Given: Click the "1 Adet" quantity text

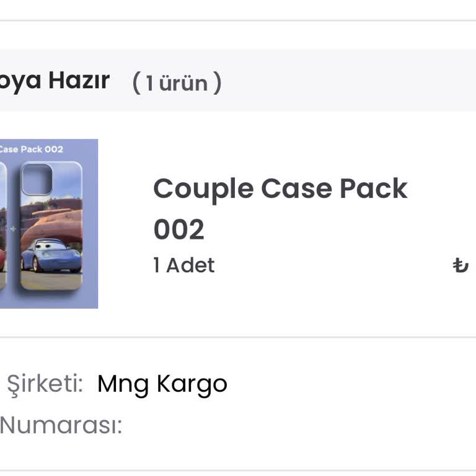Looking at the screenshot, I should click(x=184, y=265).
